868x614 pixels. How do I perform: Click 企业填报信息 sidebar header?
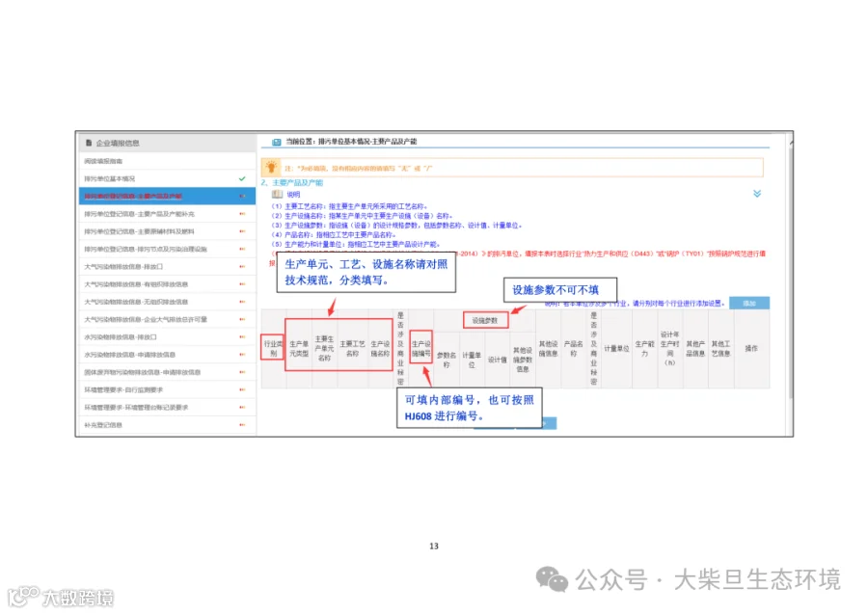pyautogui.click(x=168, y=144)
